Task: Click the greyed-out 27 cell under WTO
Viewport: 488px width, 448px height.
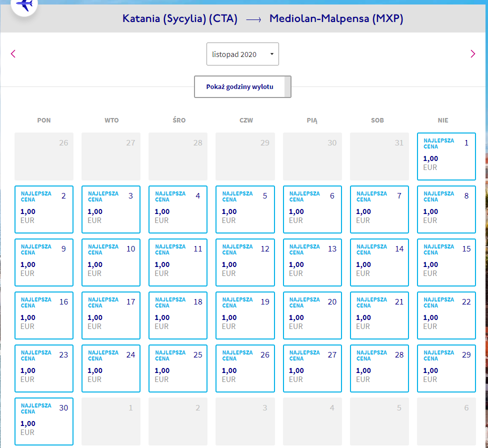Action: [x=111, y=156]
